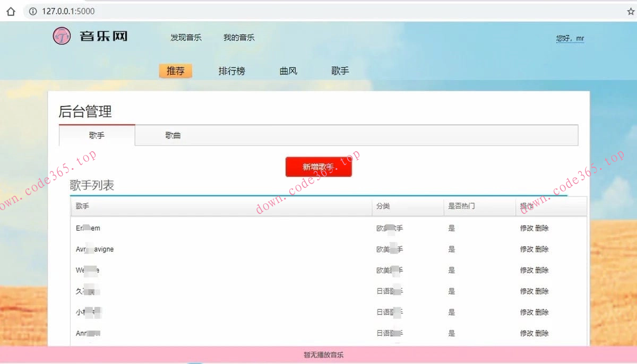Viewport: 637px width, 364px height.
Task: Click 修改 for singer Avril Lavigne
Action: [526, 249]
